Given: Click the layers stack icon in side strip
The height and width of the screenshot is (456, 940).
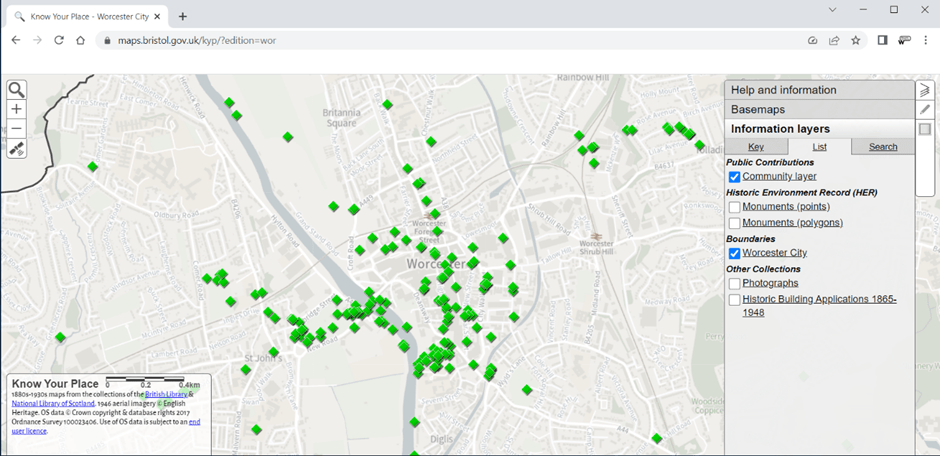Looking at the screenshot, I should pos(925,90).
